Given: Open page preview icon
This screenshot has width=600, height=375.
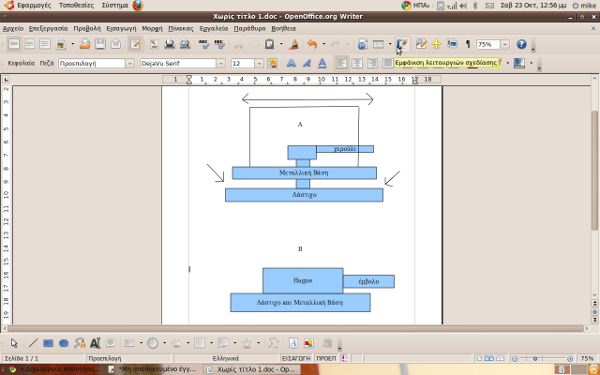Looking at the screenshot, I should [185, 44].
